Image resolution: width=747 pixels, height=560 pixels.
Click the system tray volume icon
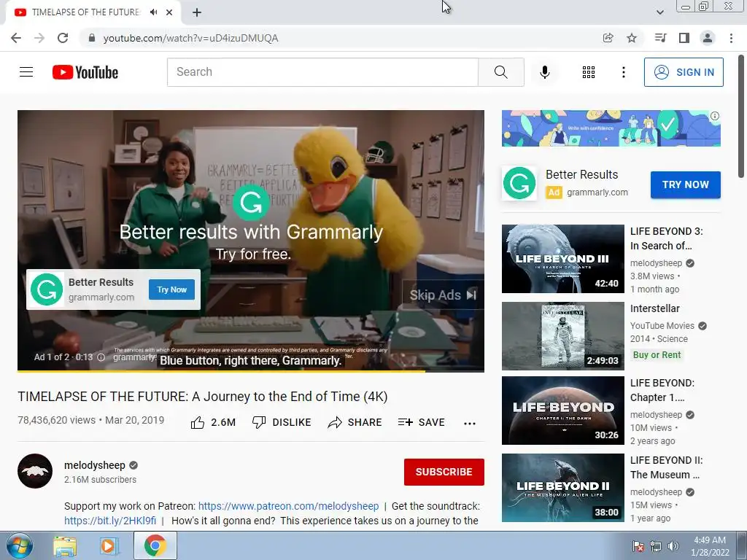click(673, 546)
